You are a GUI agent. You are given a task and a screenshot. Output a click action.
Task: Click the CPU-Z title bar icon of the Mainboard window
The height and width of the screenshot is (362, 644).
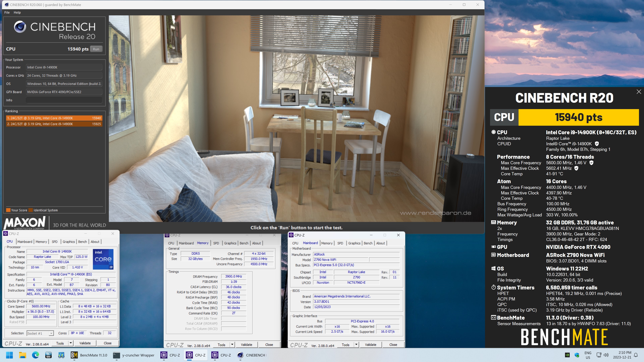pyautogui.click(x=291, y=235)
